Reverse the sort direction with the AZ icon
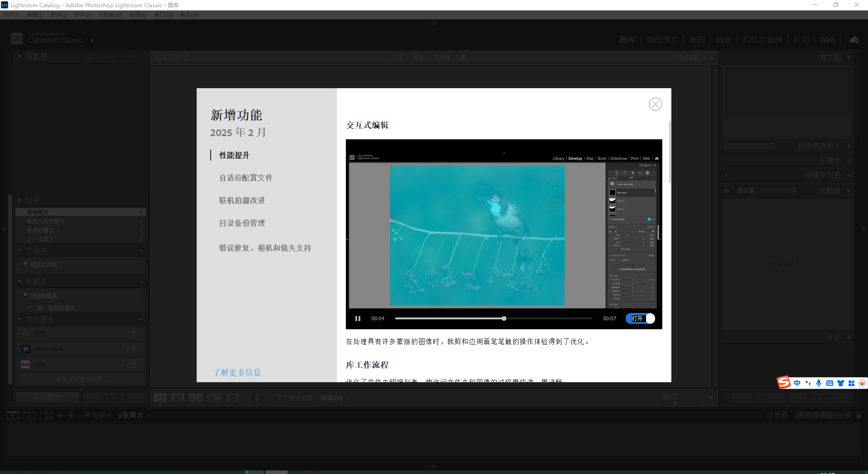This screenshot has width=868, height=474. 279,398
